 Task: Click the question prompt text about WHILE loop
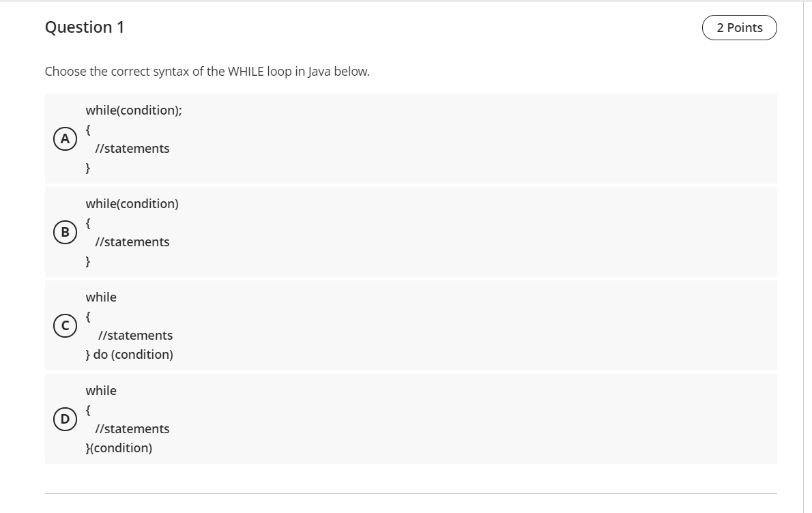point(207,71)
